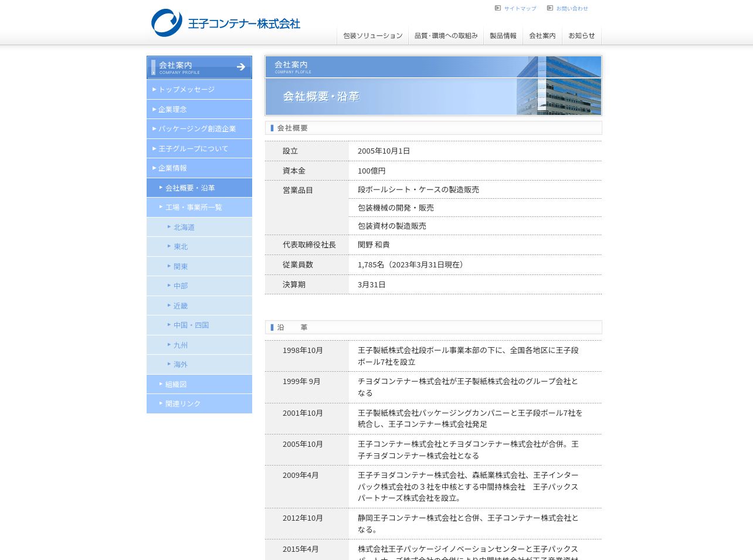Click 包装機械の開発・販売 text
Viewport: 753px width, 560px height.
[x=396, y=208]
